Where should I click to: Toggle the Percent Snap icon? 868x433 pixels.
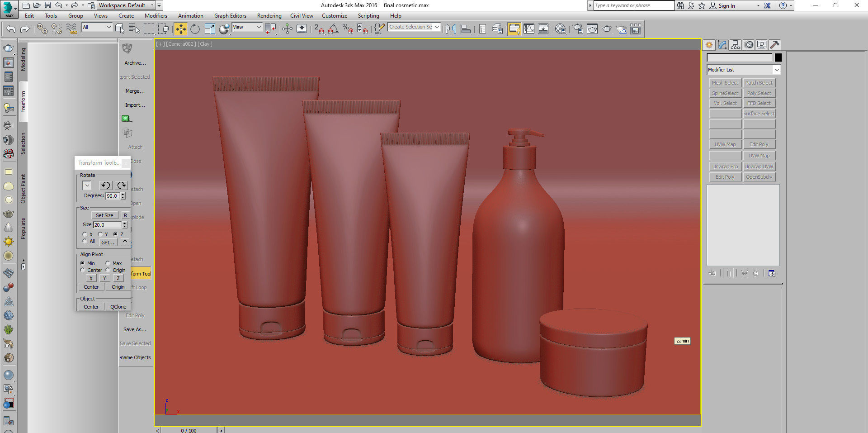click(348, 29)
